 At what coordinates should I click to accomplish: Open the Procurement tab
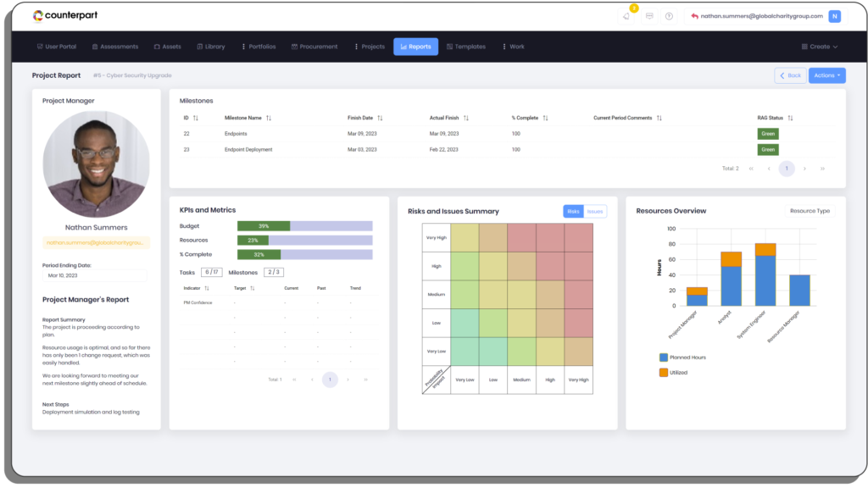[x=314, y=47]
